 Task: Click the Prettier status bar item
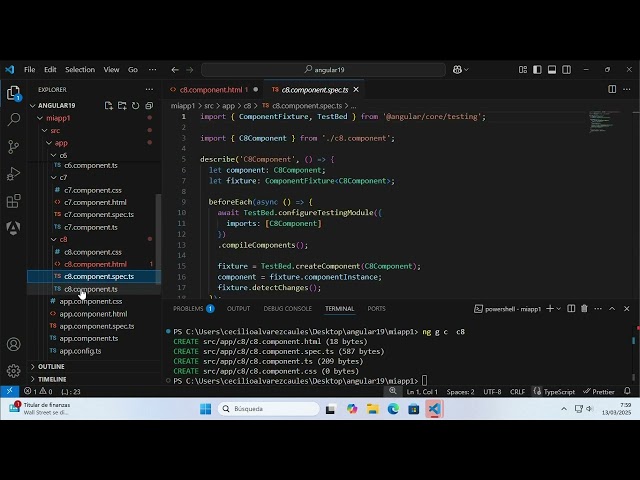(x=599, y=392)
